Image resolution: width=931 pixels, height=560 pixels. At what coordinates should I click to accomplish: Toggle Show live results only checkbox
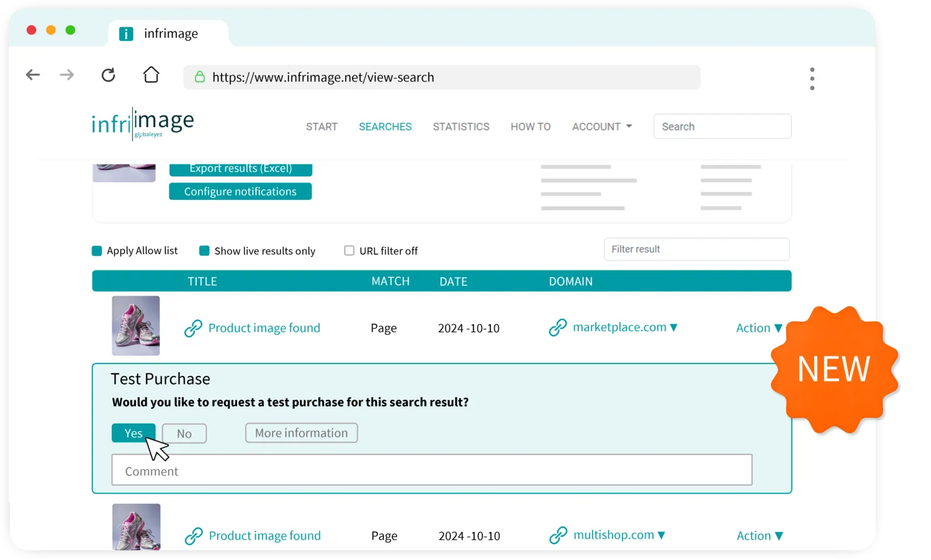[x=204, y=251]
